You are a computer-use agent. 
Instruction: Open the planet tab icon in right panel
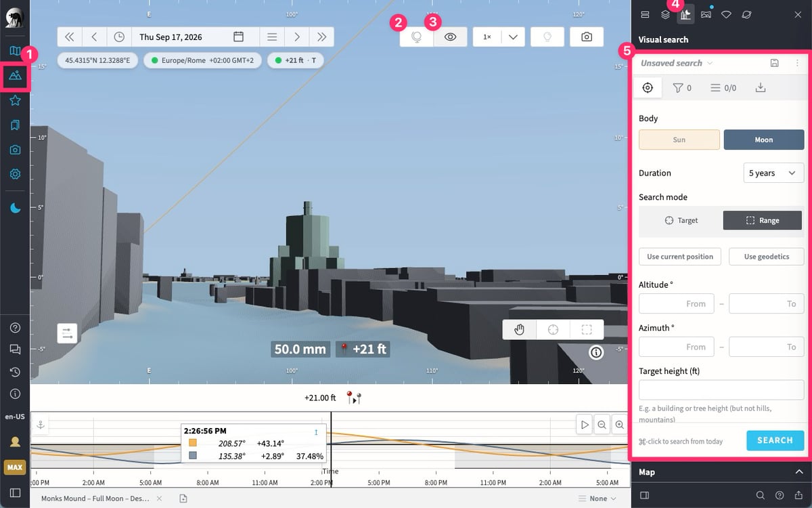click(x=746, y=14)
